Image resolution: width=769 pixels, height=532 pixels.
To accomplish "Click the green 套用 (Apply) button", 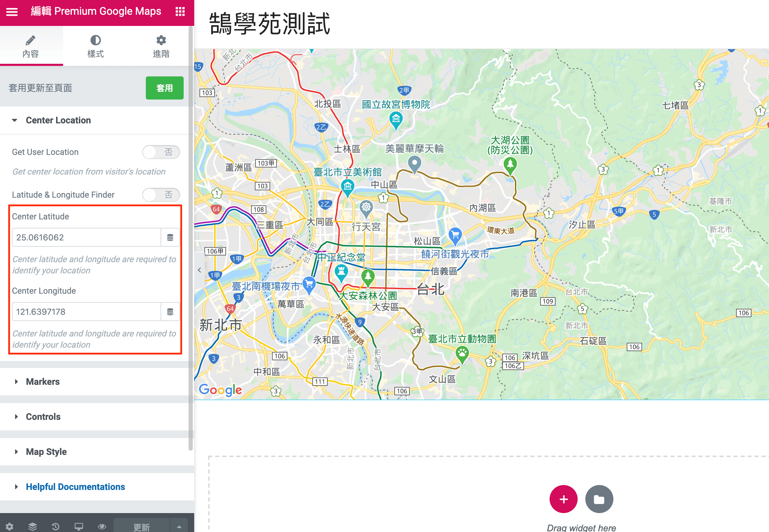I will [162, 88].
